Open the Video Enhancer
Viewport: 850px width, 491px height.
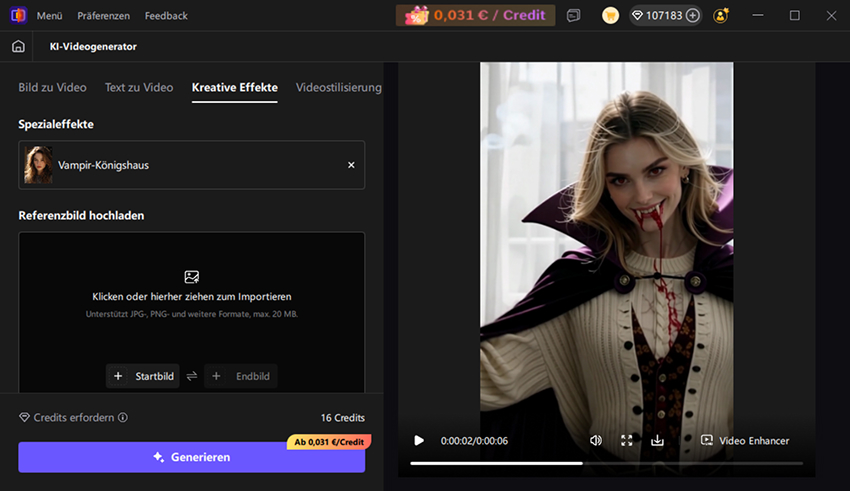coord(745,441)
